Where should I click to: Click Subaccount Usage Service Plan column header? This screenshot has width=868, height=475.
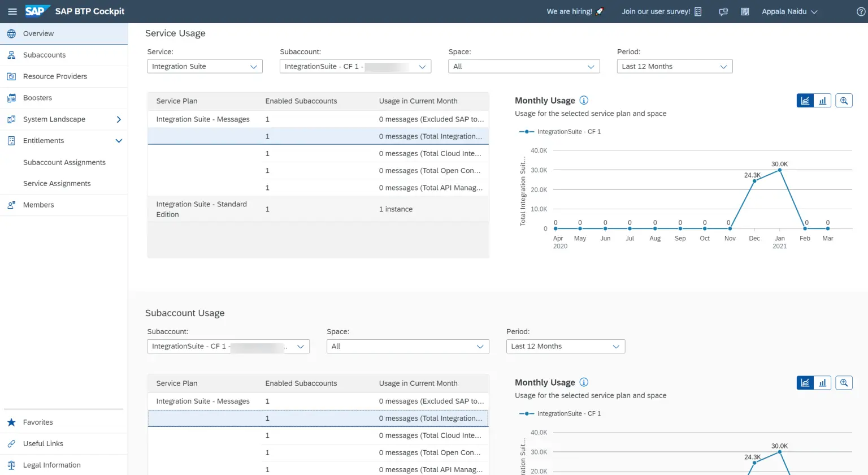177,383
